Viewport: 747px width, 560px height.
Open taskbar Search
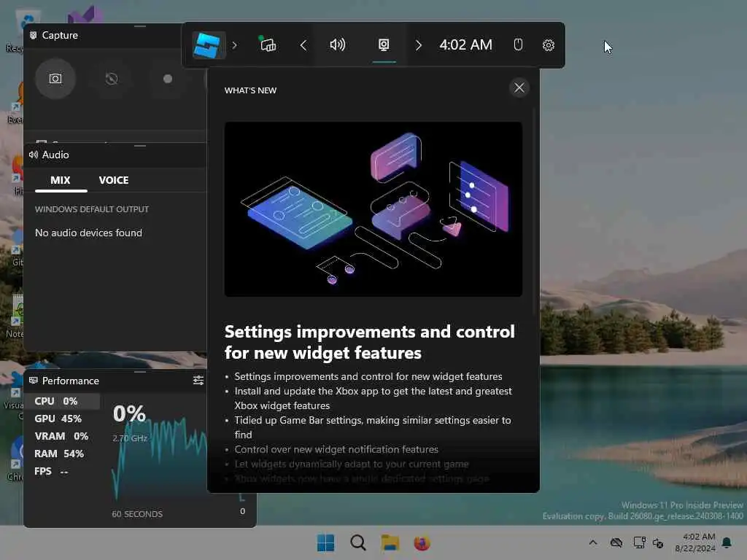tap(357, 542)
